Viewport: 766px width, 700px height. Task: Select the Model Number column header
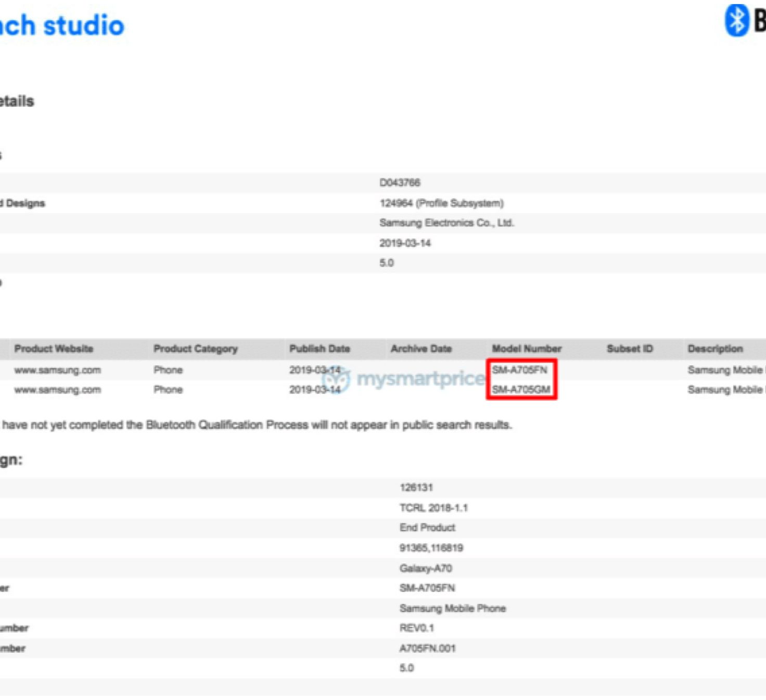tap(527, 349)
